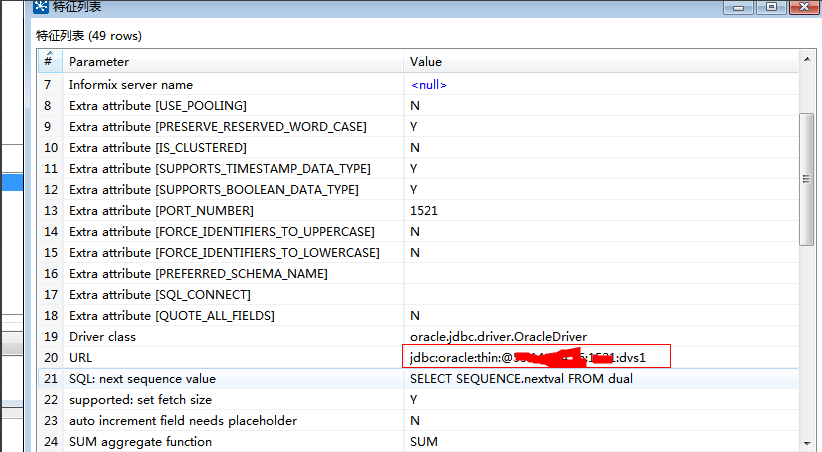The height and width of the screenshot is (452, 822).
Task: Click the vertical scrollbar thumb
Action: pos(806,179)
